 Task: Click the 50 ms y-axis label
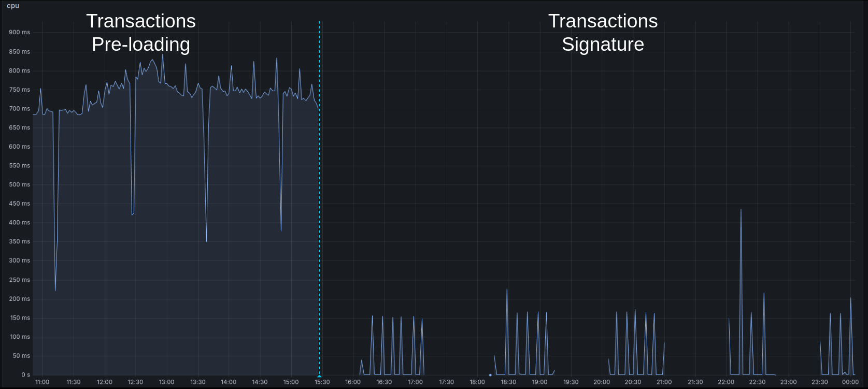[x=21, y=356]
